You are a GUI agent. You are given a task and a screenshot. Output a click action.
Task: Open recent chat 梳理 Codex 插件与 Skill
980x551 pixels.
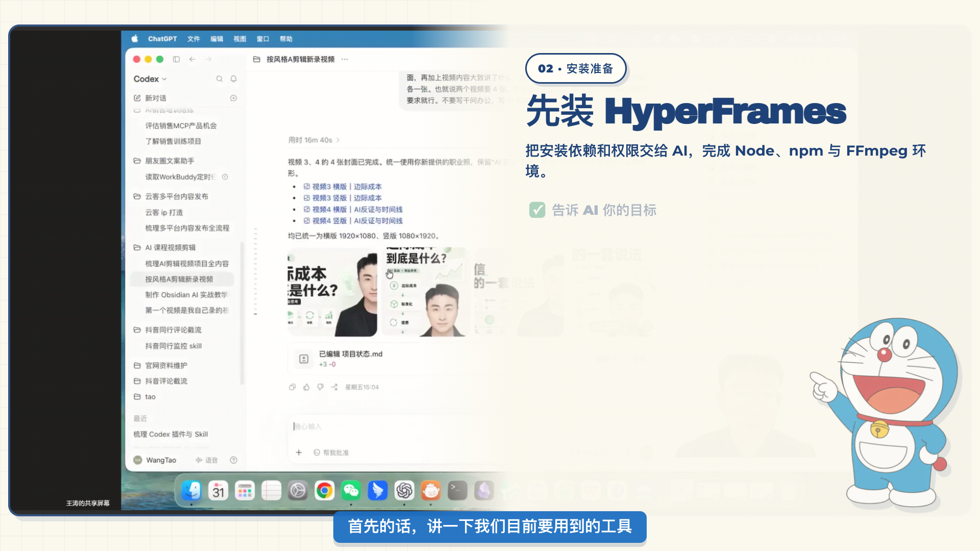(170, 434)
